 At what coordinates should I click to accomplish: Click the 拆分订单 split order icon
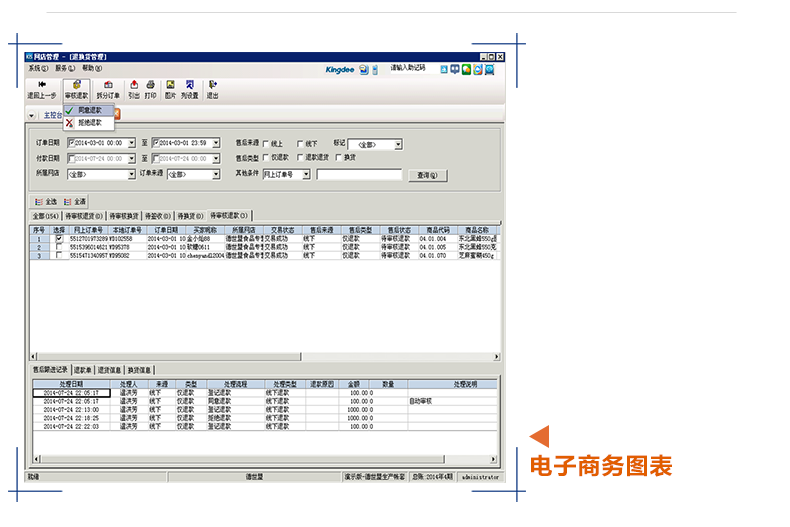coord(107,87)
